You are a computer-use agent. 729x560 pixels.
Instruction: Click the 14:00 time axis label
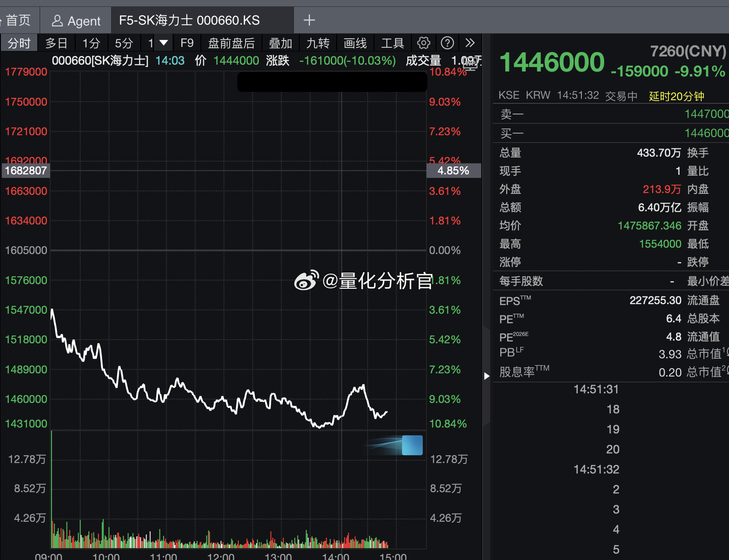pyautogui.click(x=335, y=556)
